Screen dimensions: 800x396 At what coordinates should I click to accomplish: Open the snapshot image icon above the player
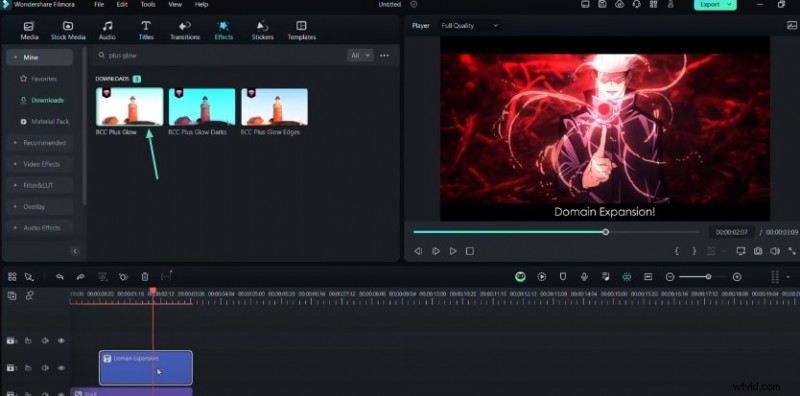(x=792, y=25)
